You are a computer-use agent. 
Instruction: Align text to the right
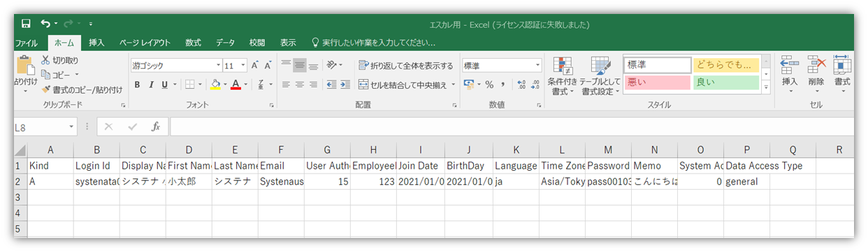pos(314,85)
